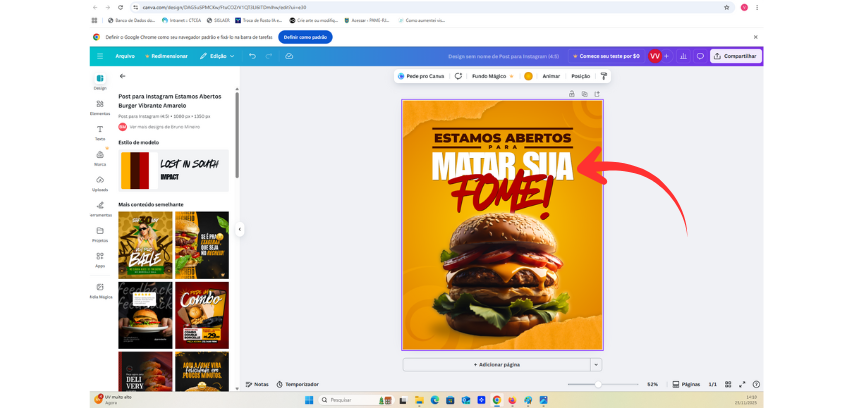Click the Animar button

point(551,76)
